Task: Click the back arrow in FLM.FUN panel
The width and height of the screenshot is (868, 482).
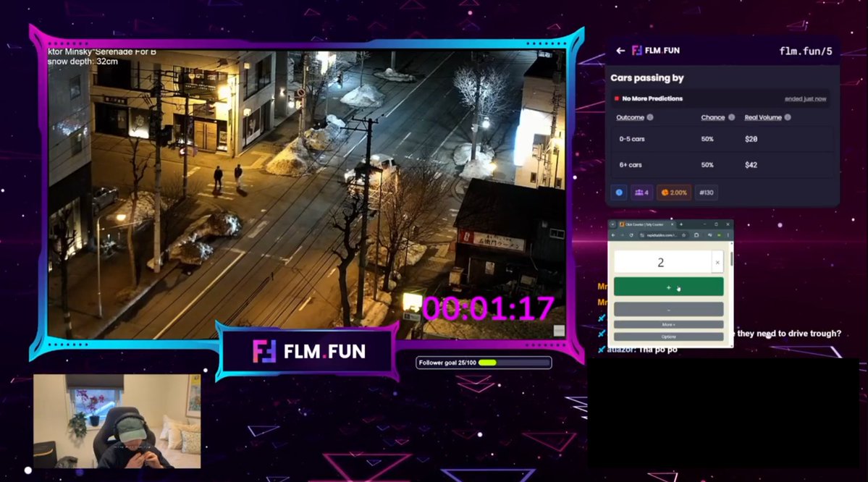Action: (620, 51)
